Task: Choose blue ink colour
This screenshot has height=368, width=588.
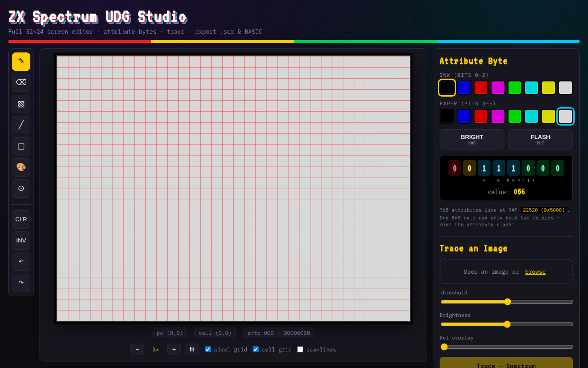Action: click(464, 87)
